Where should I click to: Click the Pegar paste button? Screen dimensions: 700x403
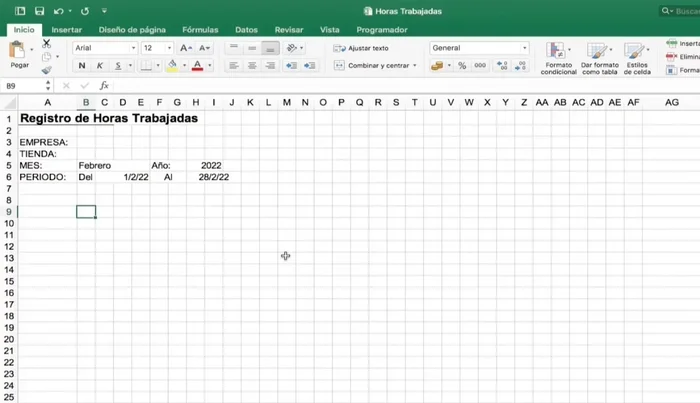click(19, 55)
